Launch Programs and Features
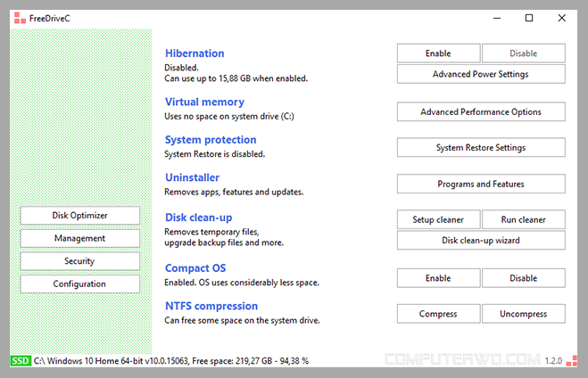This screenshot has height=378, width=588. [481, 184]
